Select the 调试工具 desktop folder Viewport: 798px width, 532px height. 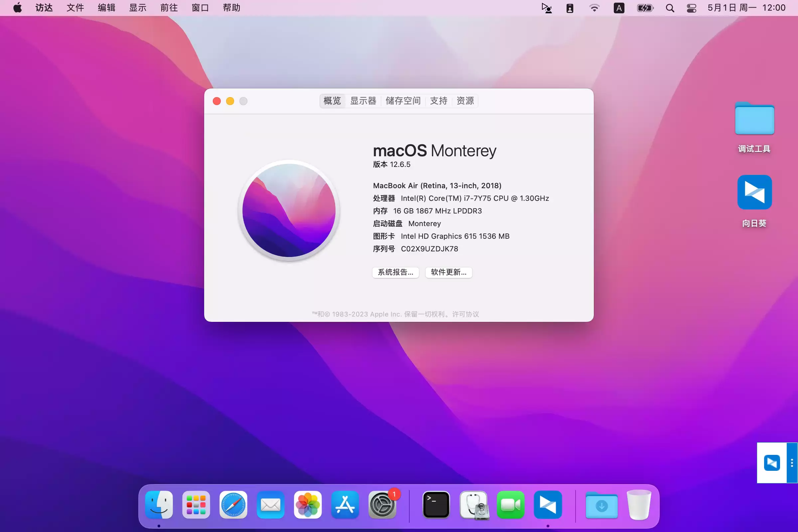(754, 119)
